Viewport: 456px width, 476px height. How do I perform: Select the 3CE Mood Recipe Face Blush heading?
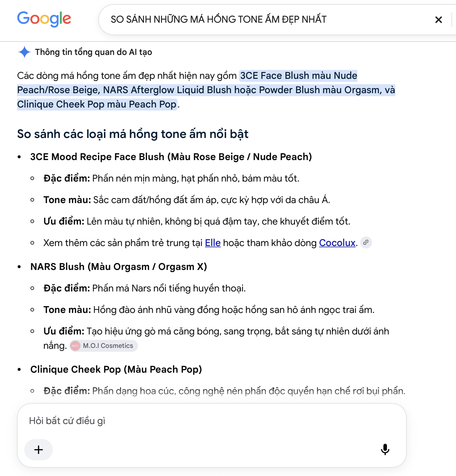[x=171, y=157]
